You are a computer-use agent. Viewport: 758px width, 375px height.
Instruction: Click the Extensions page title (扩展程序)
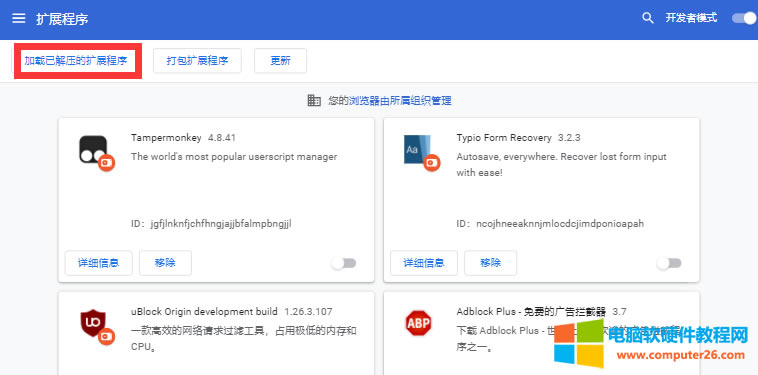[62, 19]
